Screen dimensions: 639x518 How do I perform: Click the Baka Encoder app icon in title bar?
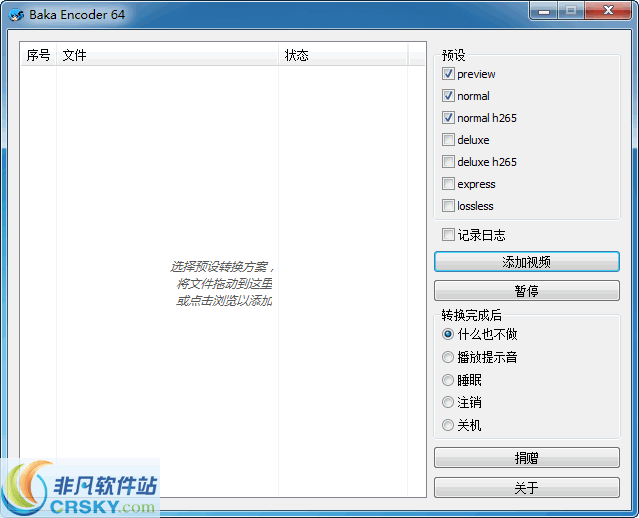(17, 15)
